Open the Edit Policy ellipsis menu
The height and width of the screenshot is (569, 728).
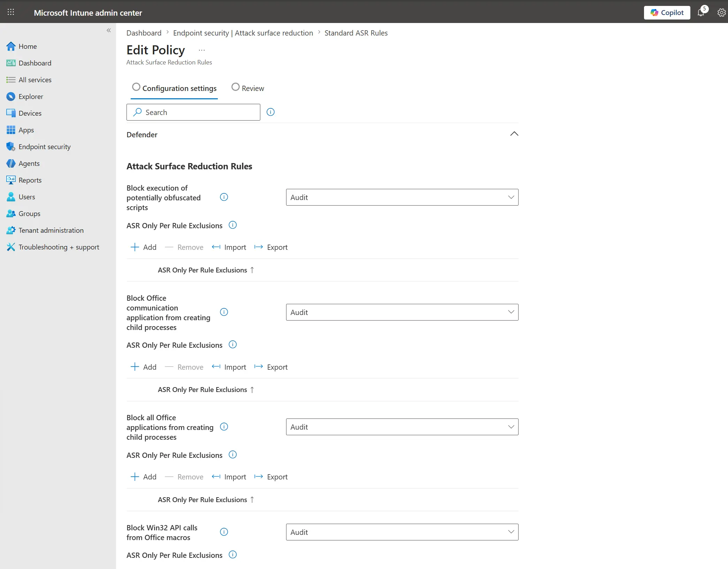tap(201, 50)
